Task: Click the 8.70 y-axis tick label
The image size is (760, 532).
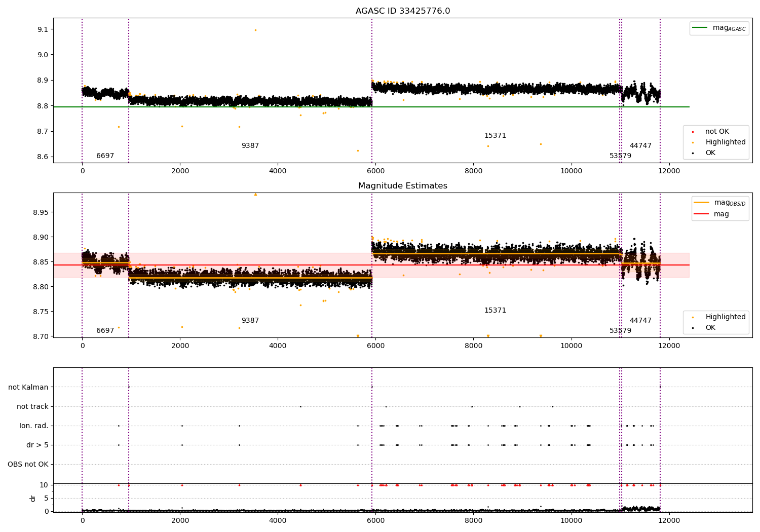Action: pyautogui.click(x=41, y=336)
